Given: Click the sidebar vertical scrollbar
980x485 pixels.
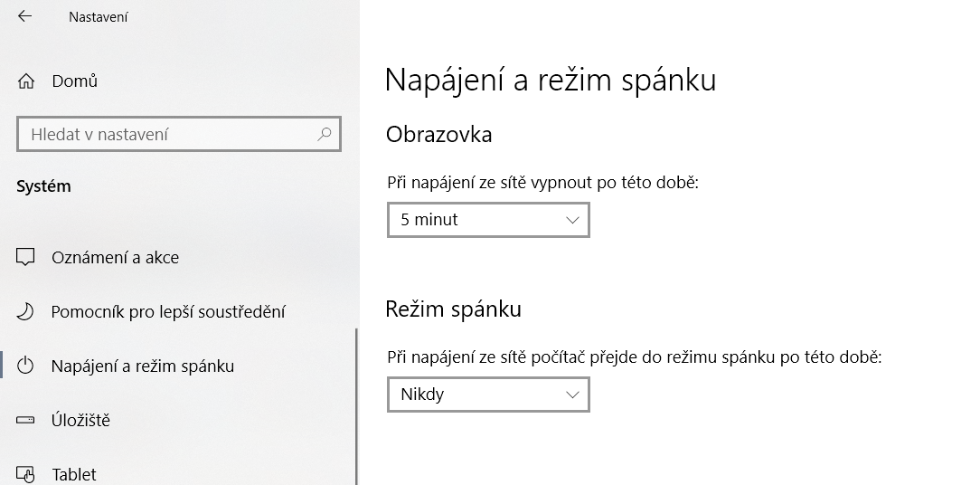Looking at the screenshot, I should [x=357, y=405].
